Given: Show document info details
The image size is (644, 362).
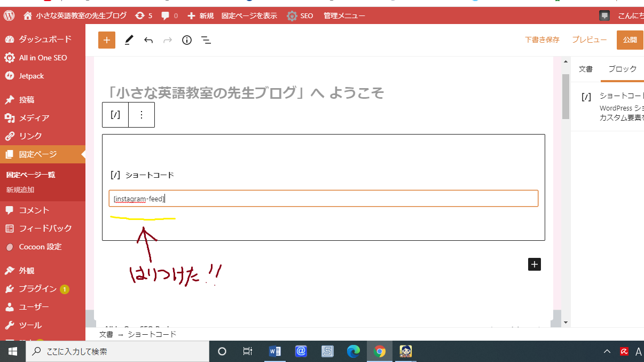Looking at the screenshot, I should click(187, 40).
